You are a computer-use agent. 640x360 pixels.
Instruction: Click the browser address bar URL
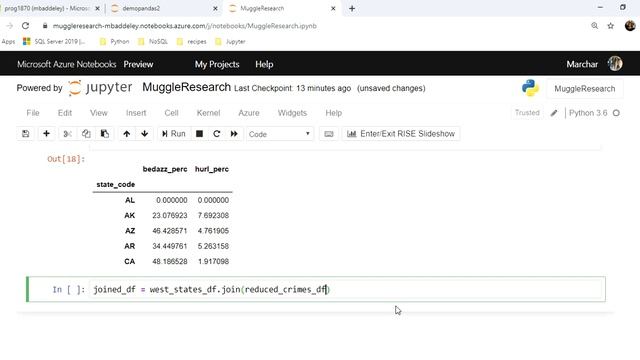click(184, 26)
